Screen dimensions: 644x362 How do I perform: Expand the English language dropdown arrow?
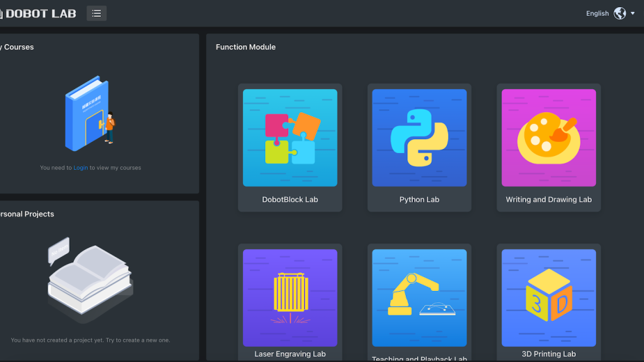pos(632,13)
